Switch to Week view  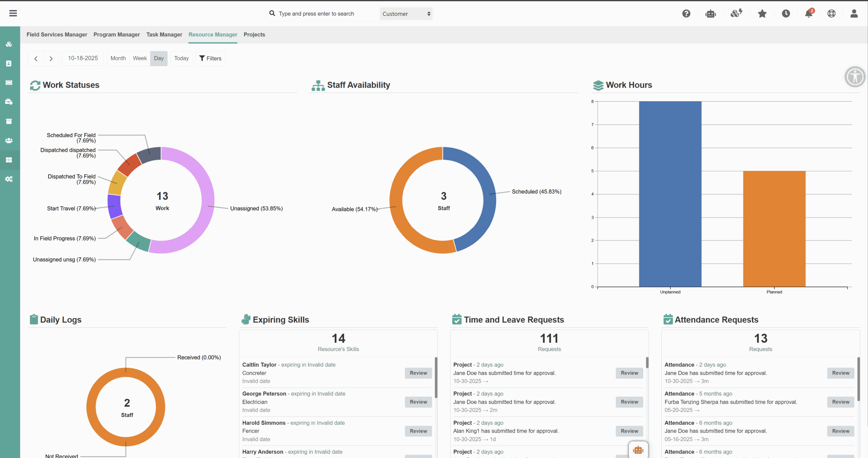[x=139, y=58]
